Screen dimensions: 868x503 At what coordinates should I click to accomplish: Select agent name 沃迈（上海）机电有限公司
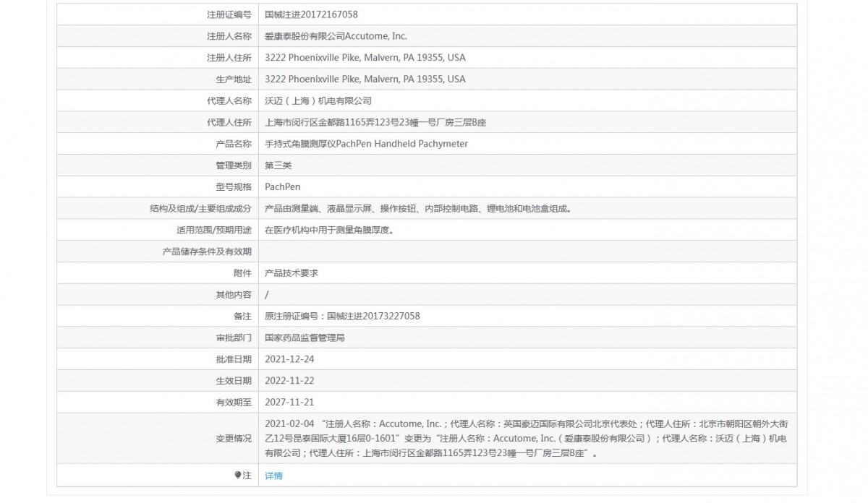coord(318,101)
